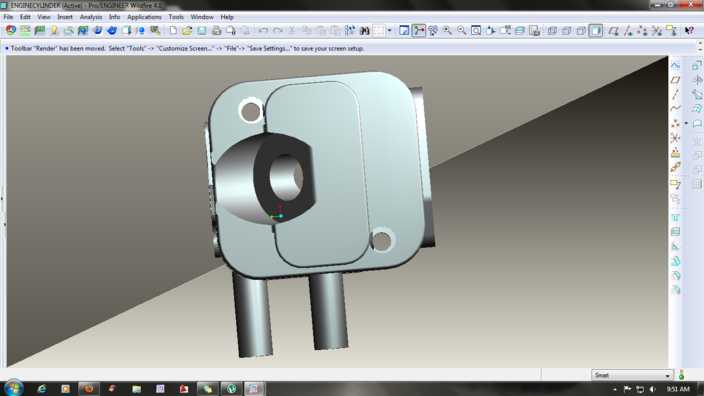The width and height of the screenshot is (704, 396).
Task: Switch display to Hidden Line
Action: pos(567,31)
